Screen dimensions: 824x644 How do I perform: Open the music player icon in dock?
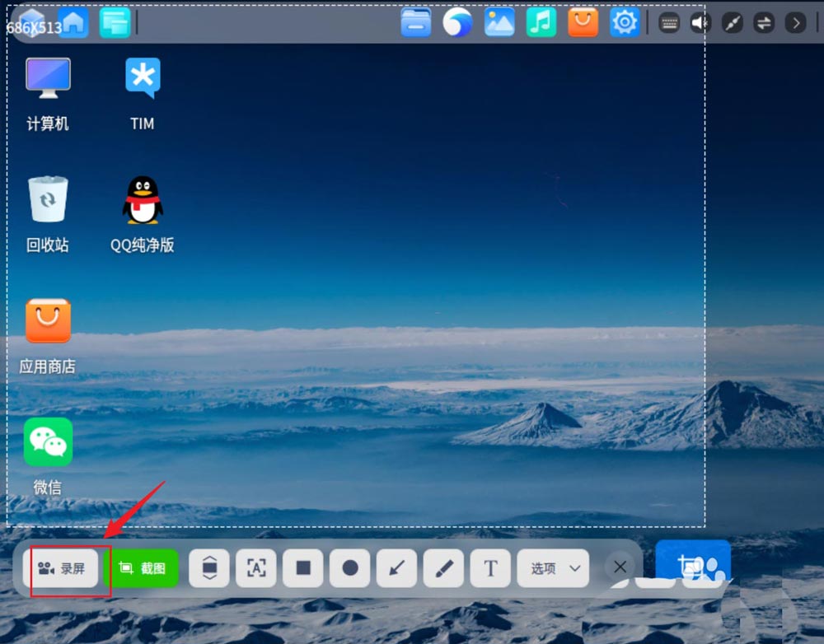541,22
